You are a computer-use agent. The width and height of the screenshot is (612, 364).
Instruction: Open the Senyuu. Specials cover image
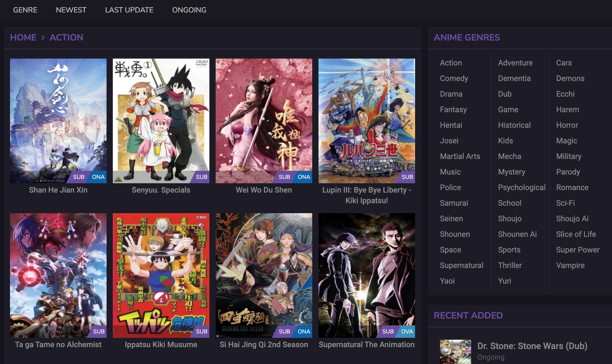pyautogui.click(x=161, y=121)
